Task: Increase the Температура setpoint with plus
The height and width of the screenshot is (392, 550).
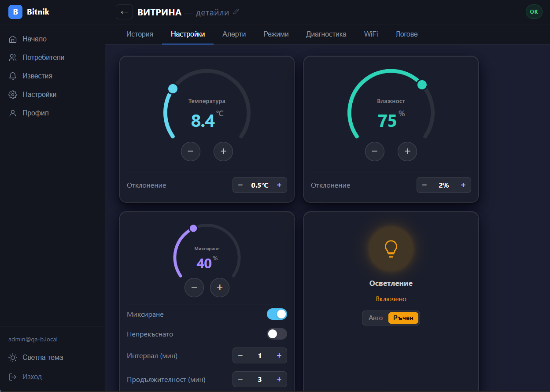Action: coord(223,152)
